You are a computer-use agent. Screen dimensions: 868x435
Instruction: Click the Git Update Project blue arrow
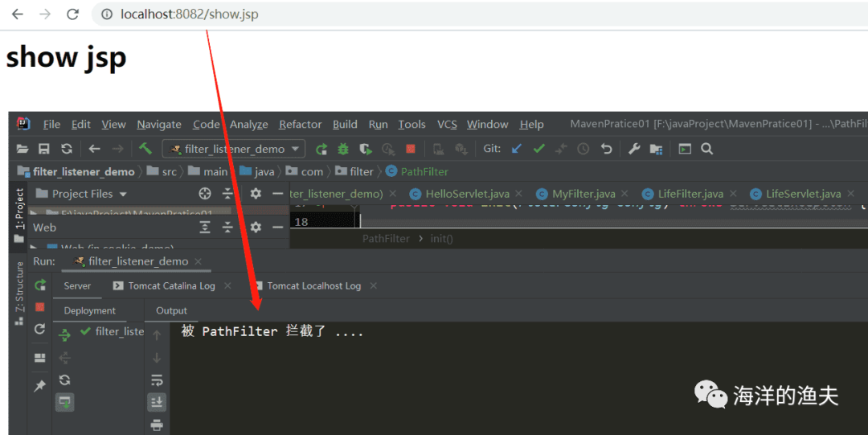tap(517, 149)
